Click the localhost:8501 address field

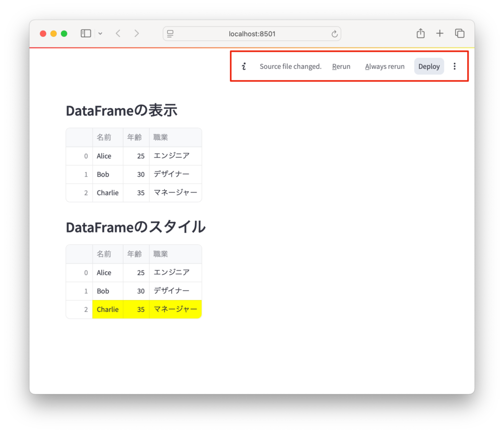(x=252, y=33)
